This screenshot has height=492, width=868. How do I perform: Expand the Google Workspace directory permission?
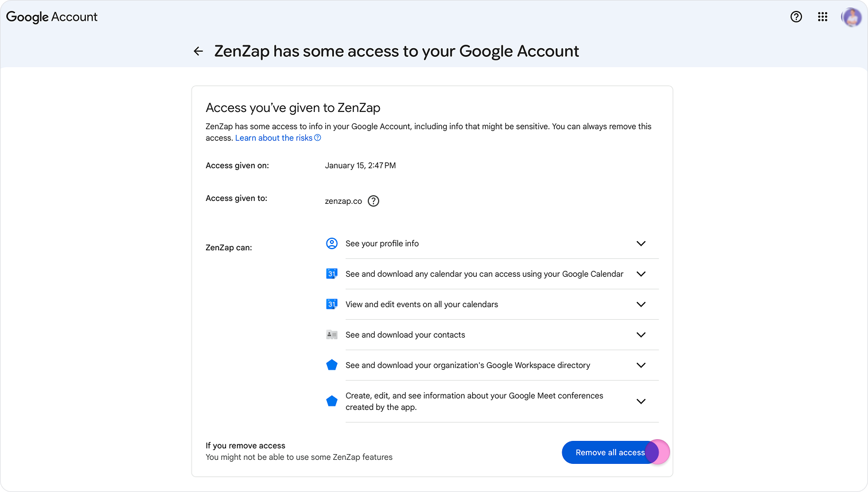coord(641,365)
